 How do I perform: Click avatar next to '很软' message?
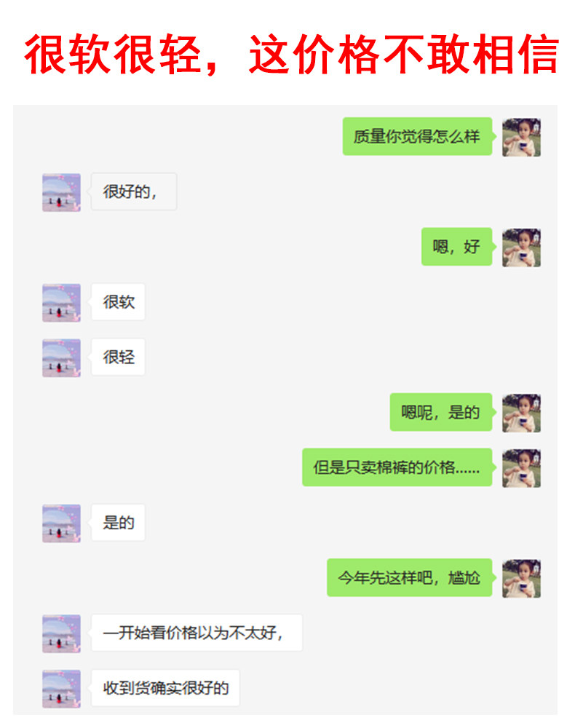click(x=61, y=303)
